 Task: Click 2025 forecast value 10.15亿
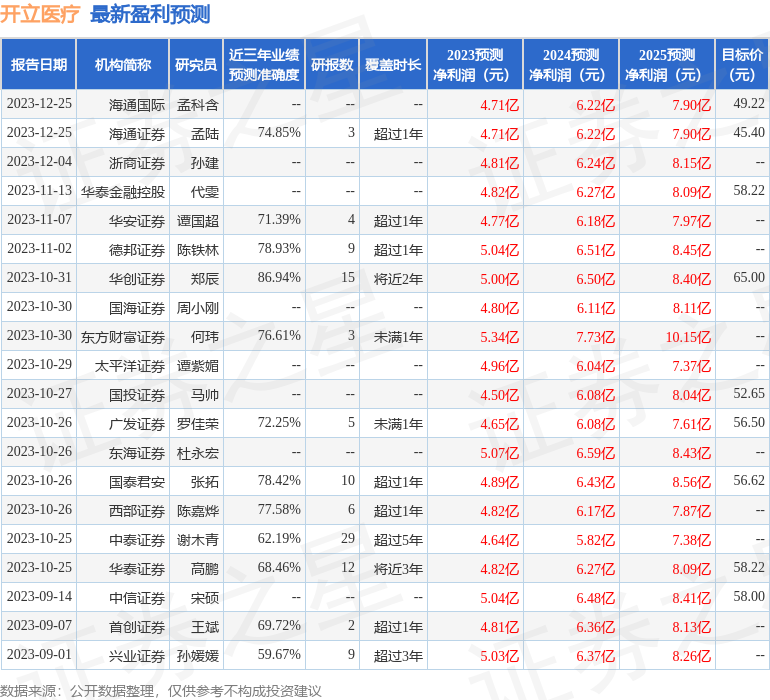point(688,336)
